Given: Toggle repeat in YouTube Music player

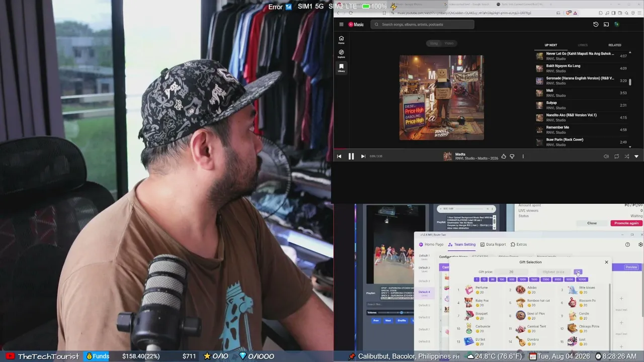Looking at the screenshot, I should click(x=616, y=156).
